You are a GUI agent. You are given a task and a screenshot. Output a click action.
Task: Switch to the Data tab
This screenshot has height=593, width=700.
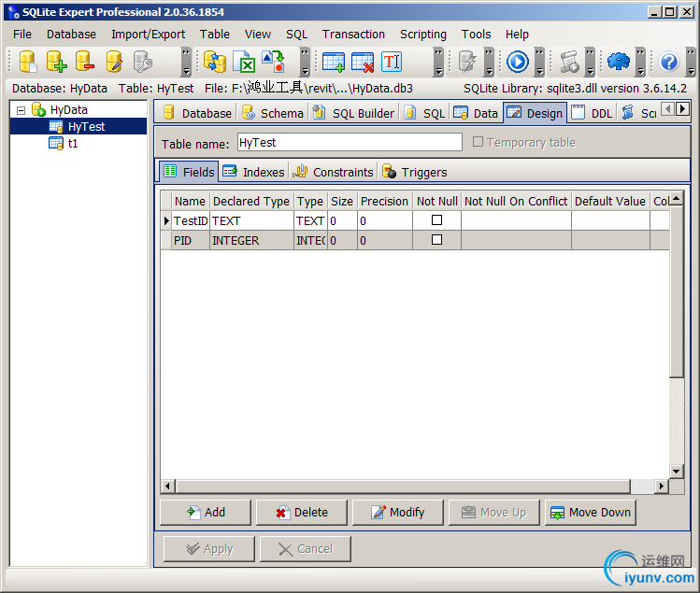476,113
